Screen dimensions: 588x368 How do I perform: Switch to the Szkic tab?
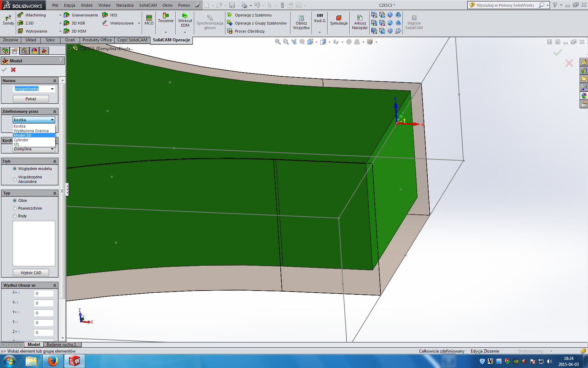[50, 40]
